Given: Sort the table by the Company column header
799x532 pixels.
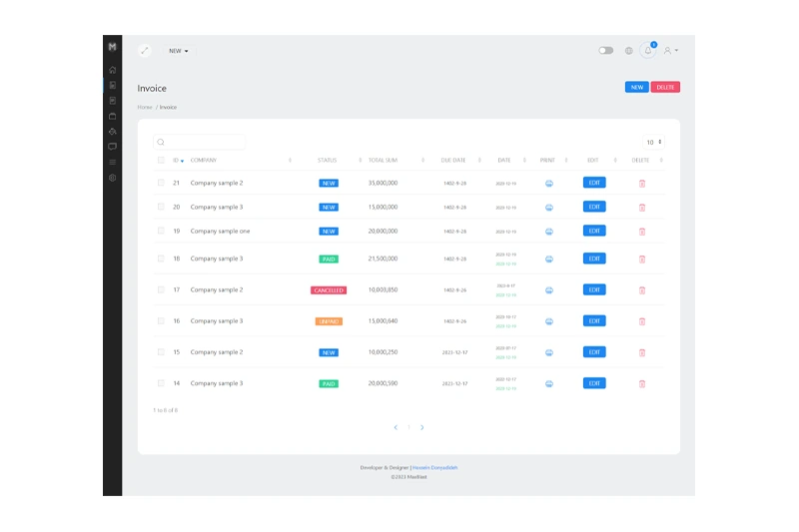Looking at the screenshot, I should tap(204, 160).
